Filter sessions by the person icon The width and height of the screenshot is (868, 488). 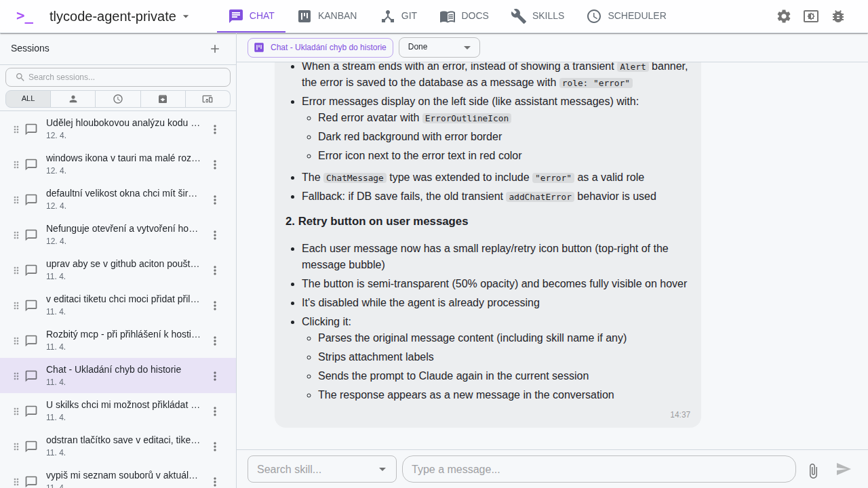coord(73,99)
